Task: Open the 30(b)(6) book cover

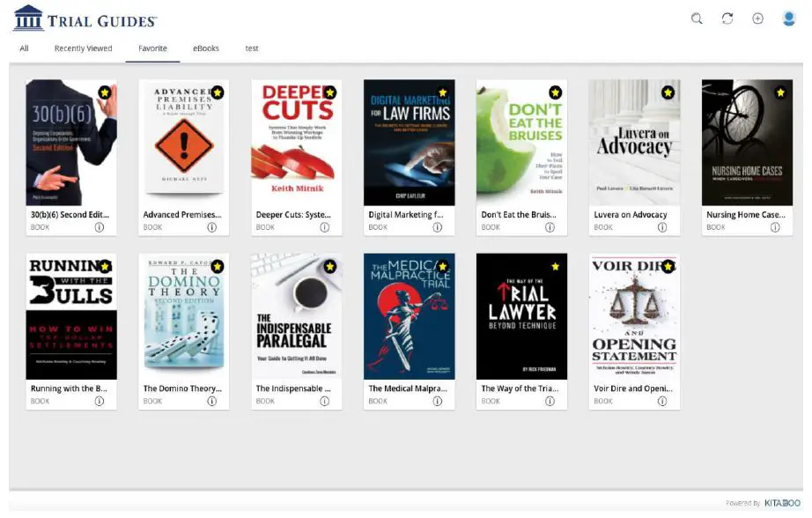Action: 71,143
